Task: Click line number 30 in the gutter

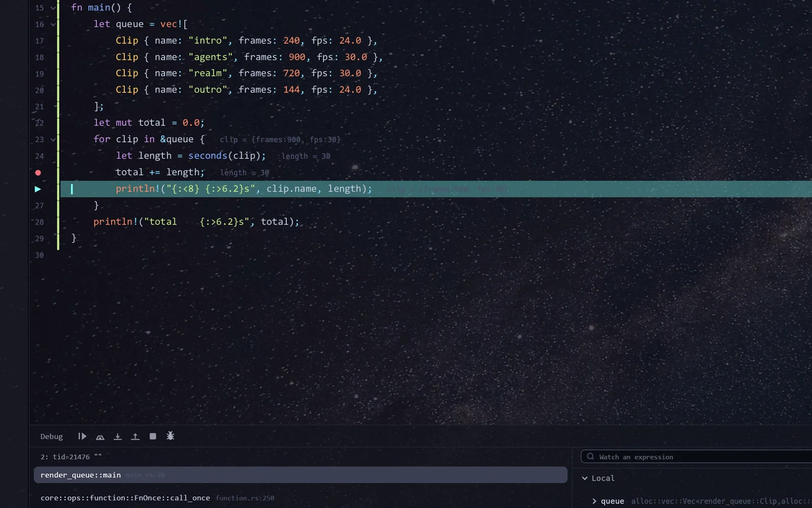Action: pos(40,256)
